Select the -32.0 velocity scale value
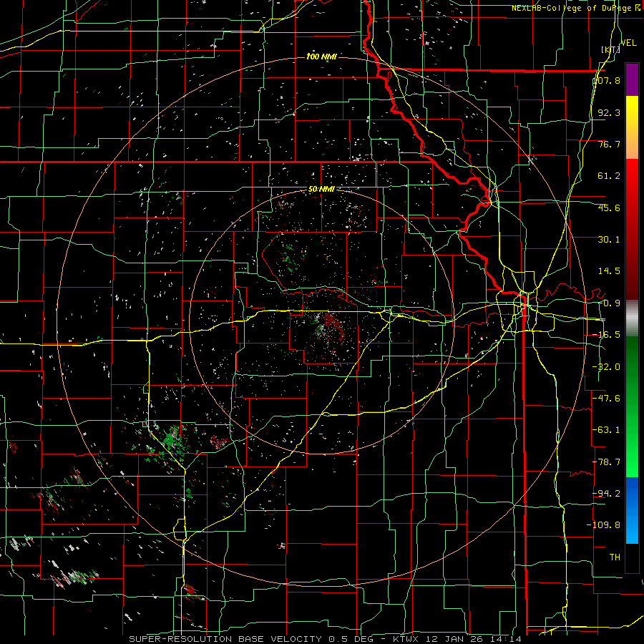 (607, 367)
